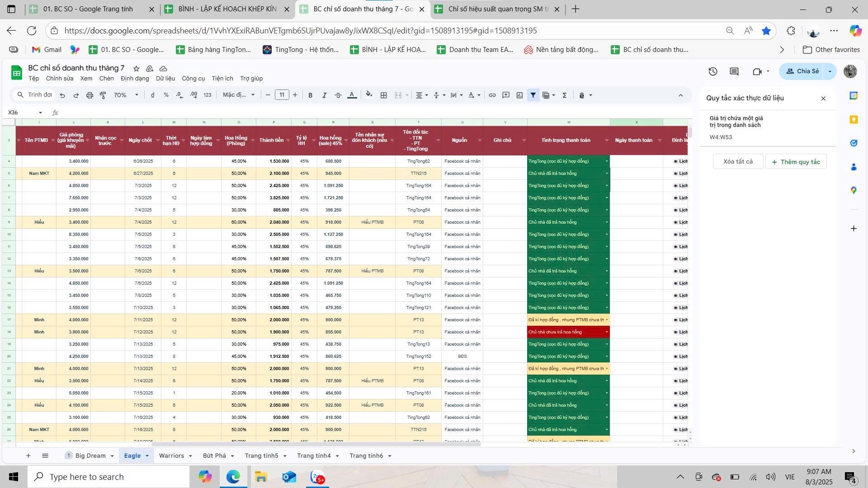Switch to the Warriors sheet tab
This screenshot has height=488, width=868.
pos(171,456)
